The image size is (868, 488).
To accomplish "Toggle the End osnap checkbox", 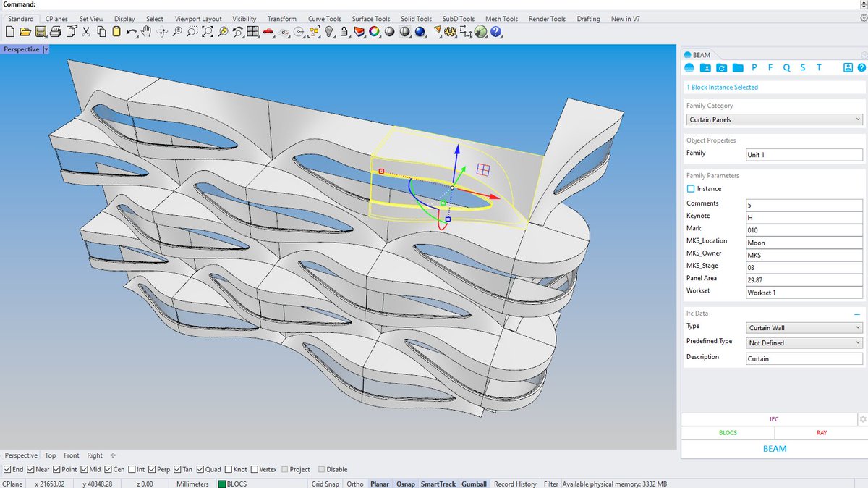I will coord(7,469).
